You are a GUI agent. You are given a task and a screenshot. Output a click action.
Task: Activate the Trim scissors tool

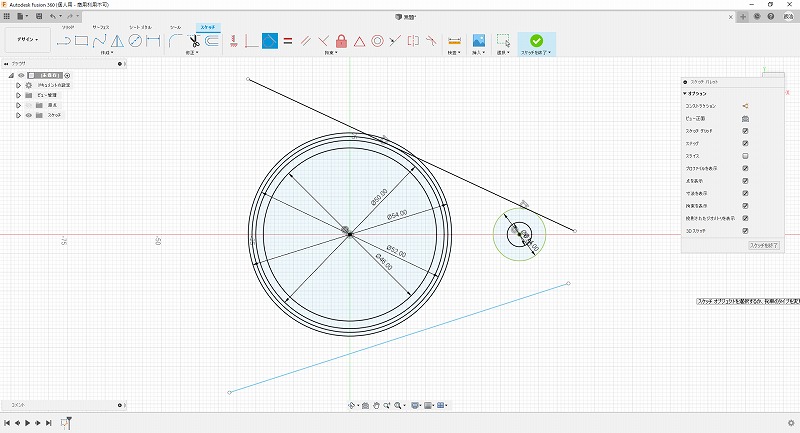[194, 41]
